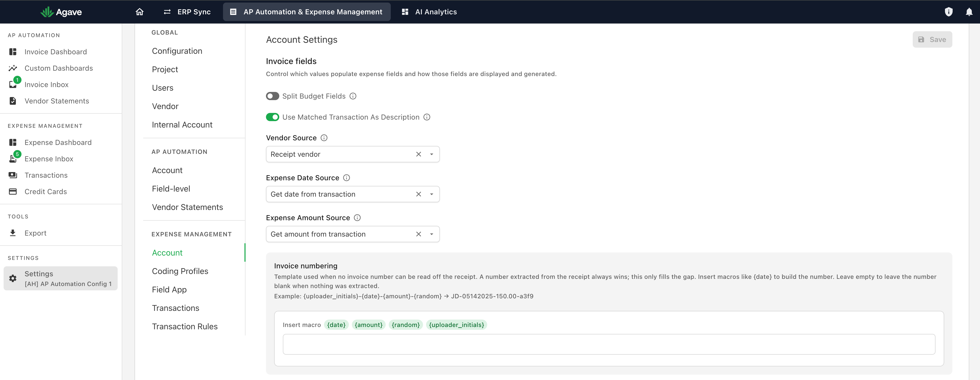The image size is (980, 380).
Task: Expand the Vendor Source dropdown arrow
Action: (x=431, y=154)
